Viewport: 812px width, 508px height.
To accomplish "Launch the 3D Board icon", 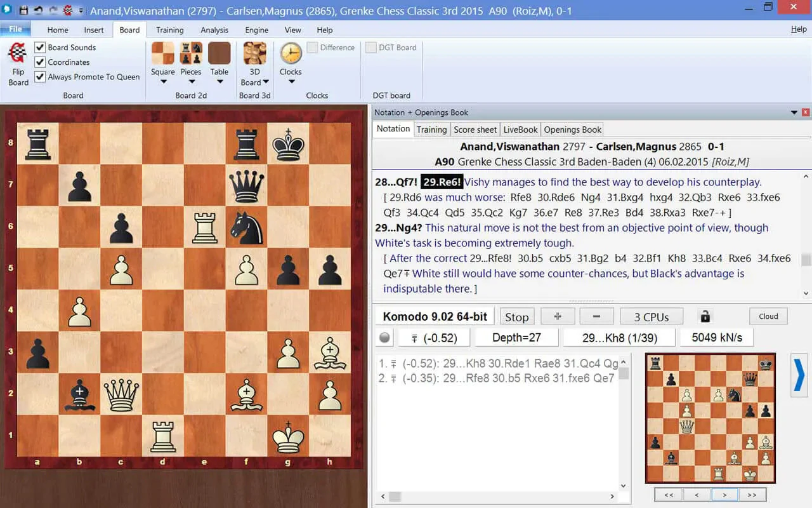I will click(255, 53).
